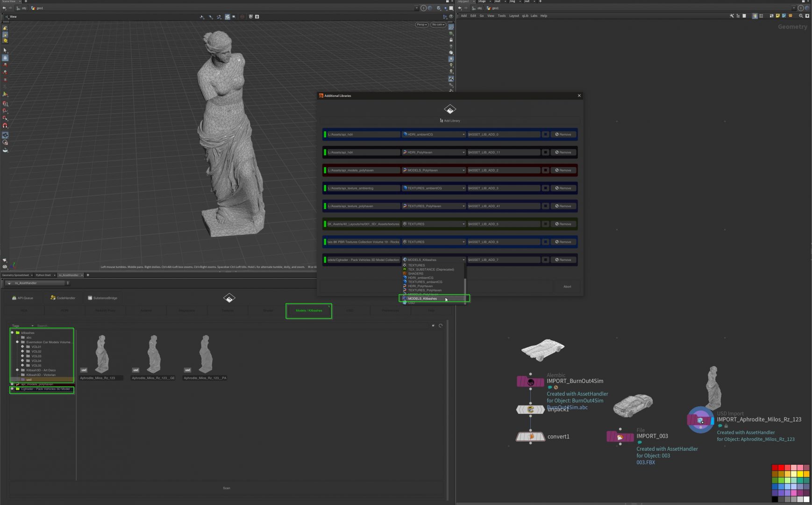This screenshot has width=812, height=505.
Task: Toggle the checkbox for ASSET_LIB_ADD_6 row
Action: (x=545, y=242)
